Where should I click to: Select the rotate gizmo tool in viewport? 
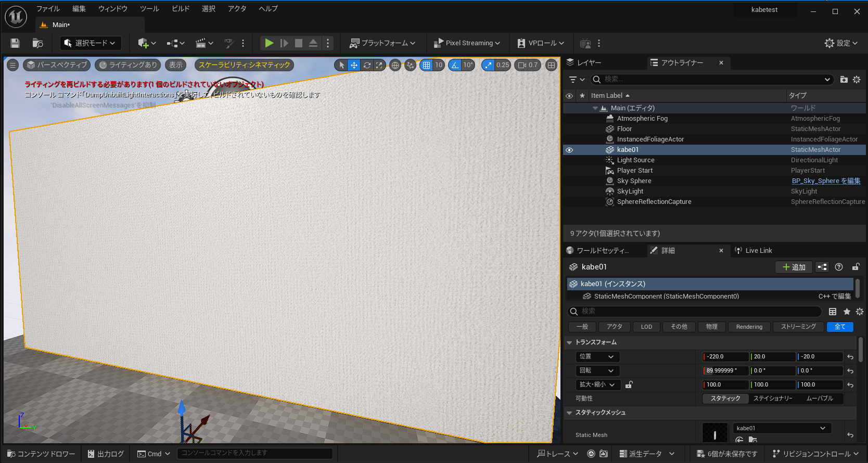(x=367, y=65)
